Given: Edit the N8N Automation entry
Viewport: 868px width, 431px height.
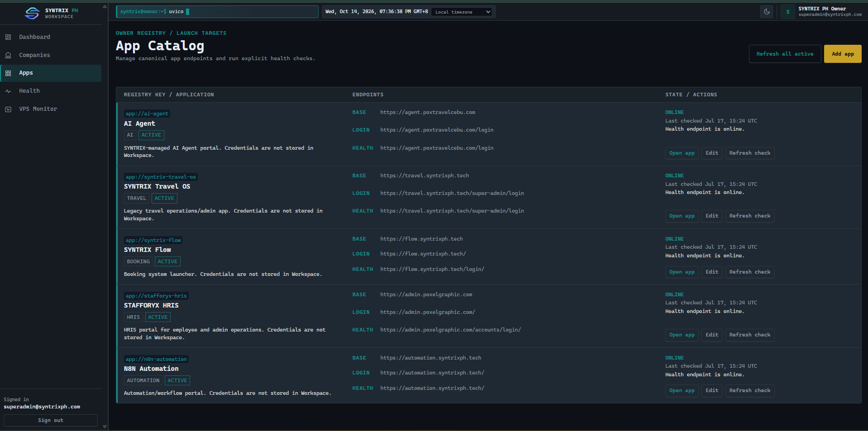Looking at the screenshot, I should [712, 390].
